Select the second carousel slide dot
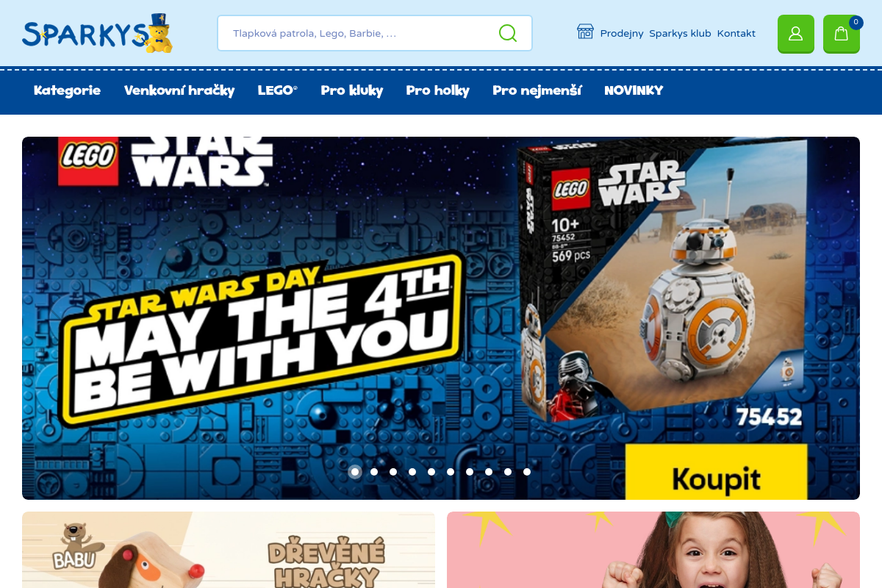The height and width of the screenshot is (588, 882). click(374, 472)
